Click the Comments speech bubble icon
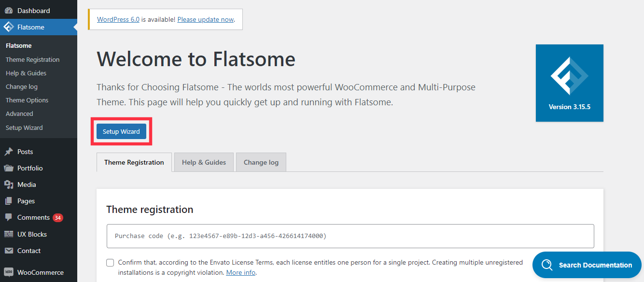Screen dimensions: 644x282 tap(9, 218)
